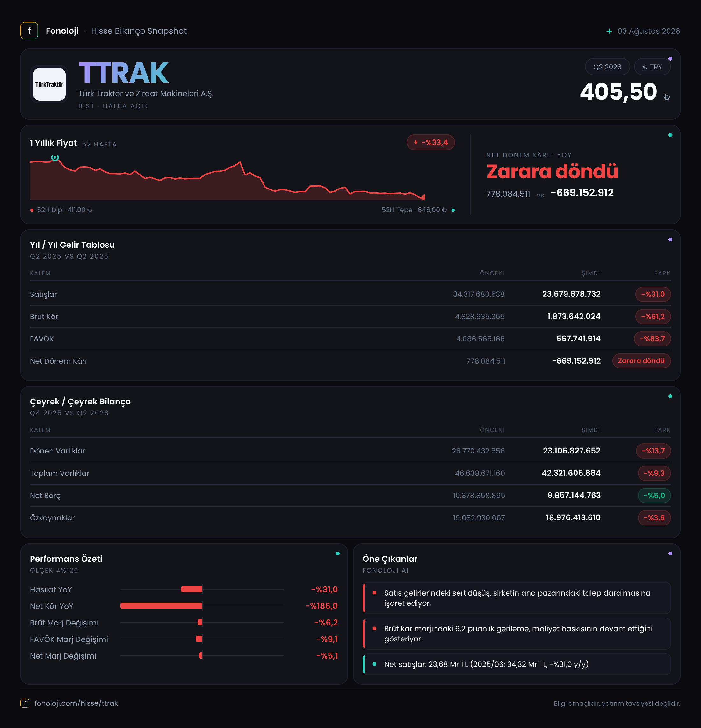This screenshot has height=728, width=701.
Task: Click the '405,50' share price
Action: 618,92
